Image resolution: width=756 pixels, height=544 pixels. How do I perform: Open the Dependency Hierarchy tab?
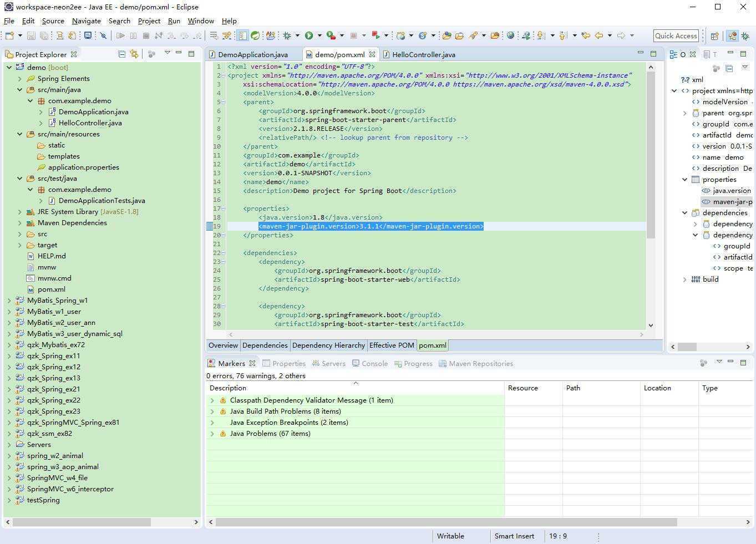328,345
